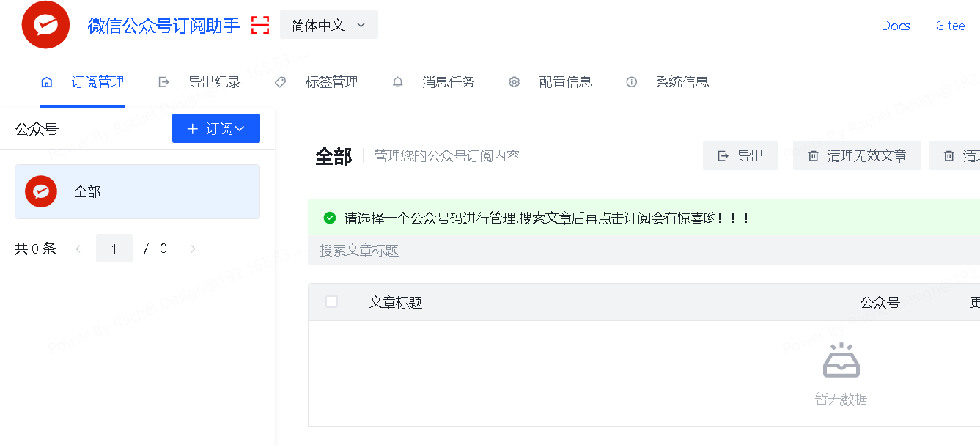
Task: Click the red QR scan icon
Action: [260, 26]
